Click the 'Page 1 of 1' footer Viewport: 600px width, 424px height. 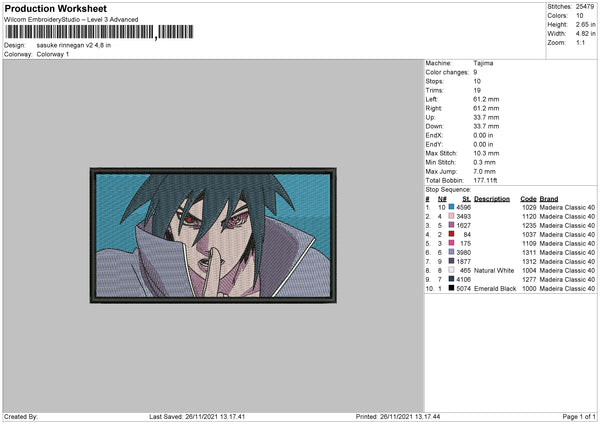[x=579, y=417]
